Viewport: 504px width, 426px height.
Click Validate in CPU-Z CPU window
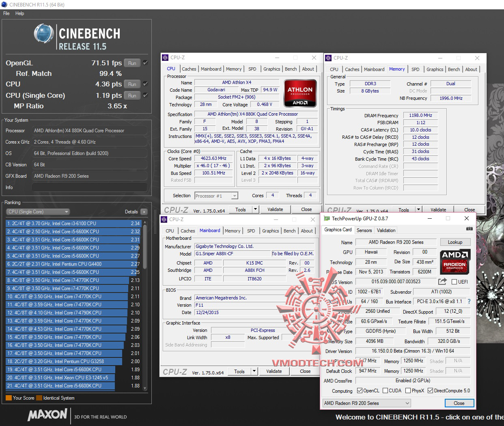coord(275,209)
